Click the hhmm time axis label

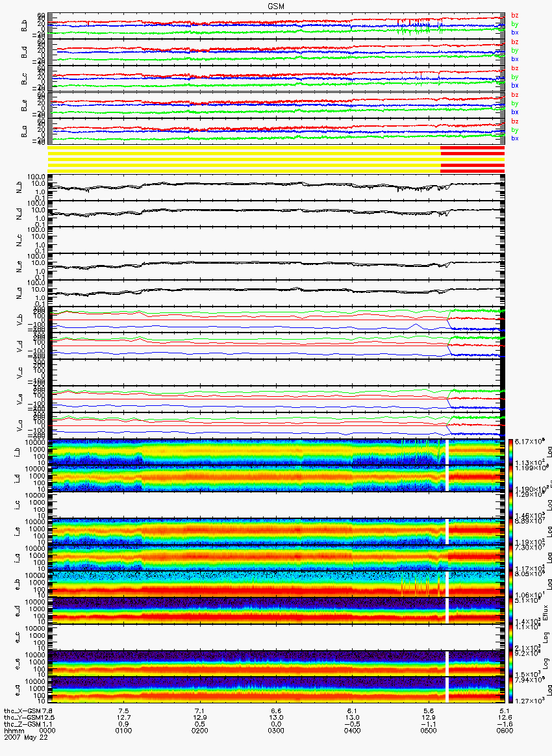click(x=14, y=731)
